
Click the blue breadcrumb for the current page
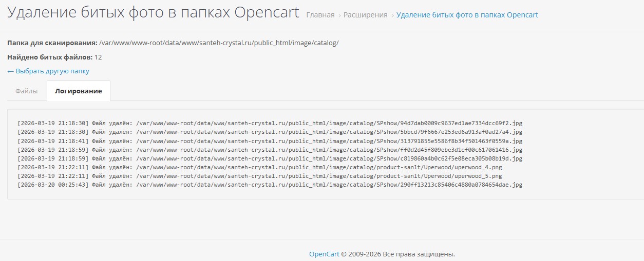467,15
